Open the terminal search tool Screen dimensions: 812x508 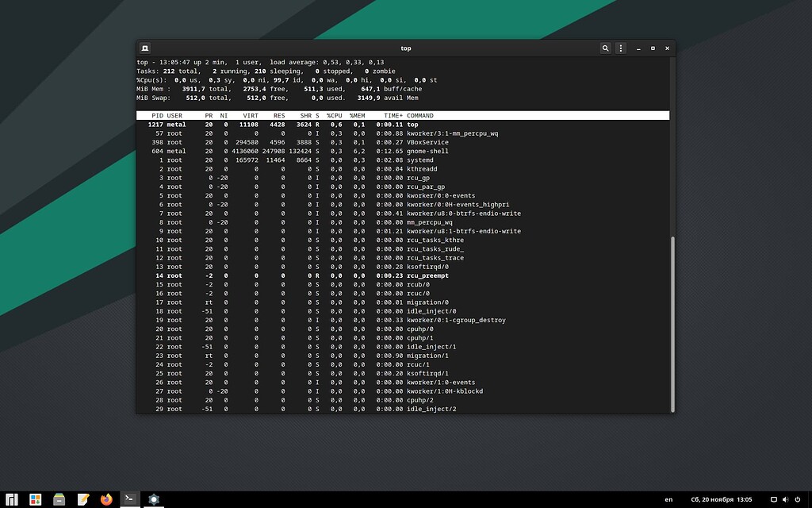(x=605, y=48)
